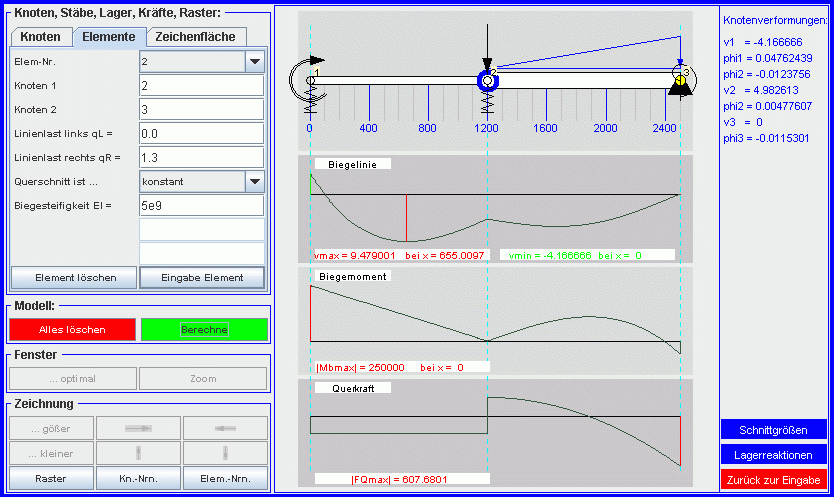Click the red Alles löschen button

(71, 329)
